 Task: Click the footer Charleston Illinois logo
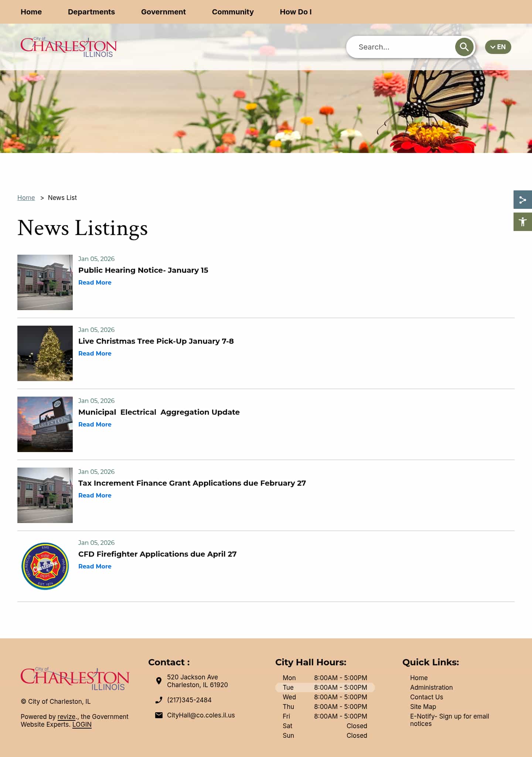pyautogui.click(x=75, y=679)
